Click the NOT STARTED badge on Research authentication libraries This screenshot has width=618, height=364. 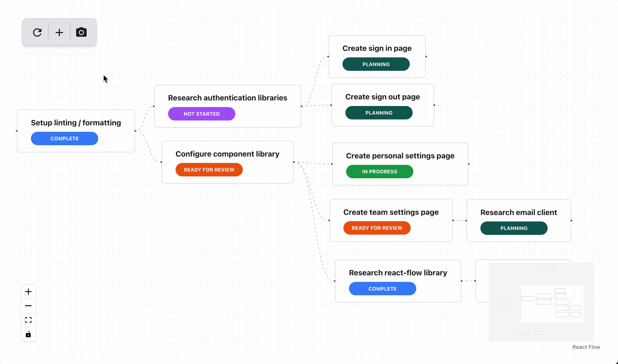pyautogui.click(x=202, y=114)
